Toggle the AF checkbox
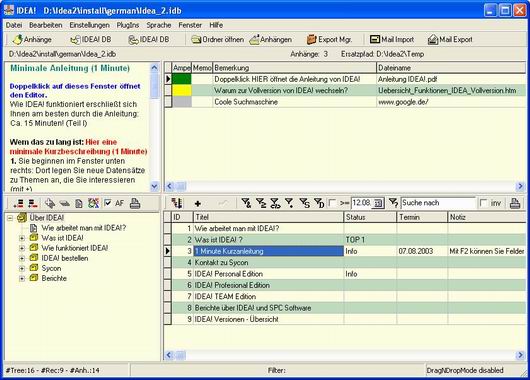 [108, 203]
